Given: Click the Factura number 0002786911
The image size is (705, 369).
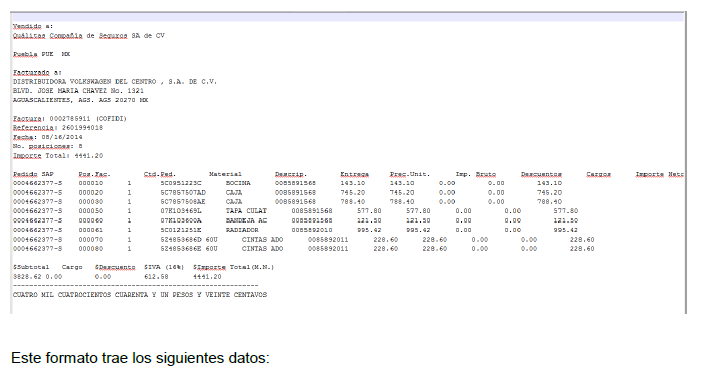Looking at the screenshot, I should click(x=70, y=119).
